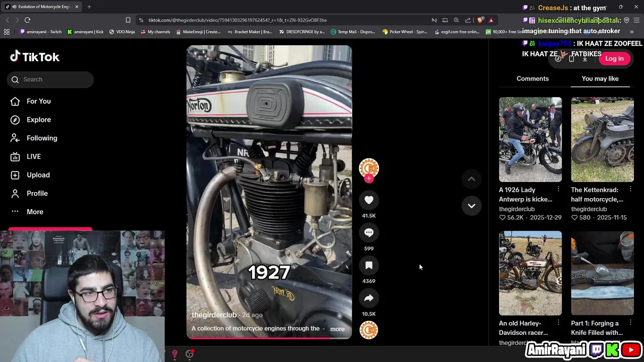Click the Log in button

tap(614, 58)
